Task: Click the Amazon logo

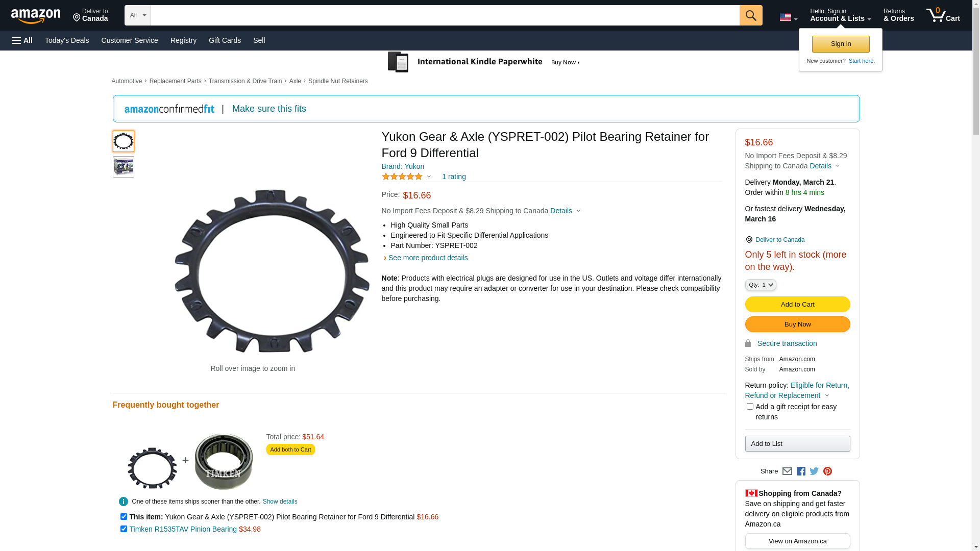Action: [36, 16]
